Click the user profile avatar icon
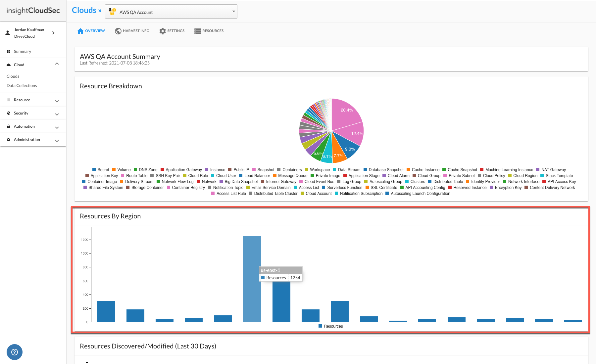Viewport: 596px width, 364px height. [8, 33]
